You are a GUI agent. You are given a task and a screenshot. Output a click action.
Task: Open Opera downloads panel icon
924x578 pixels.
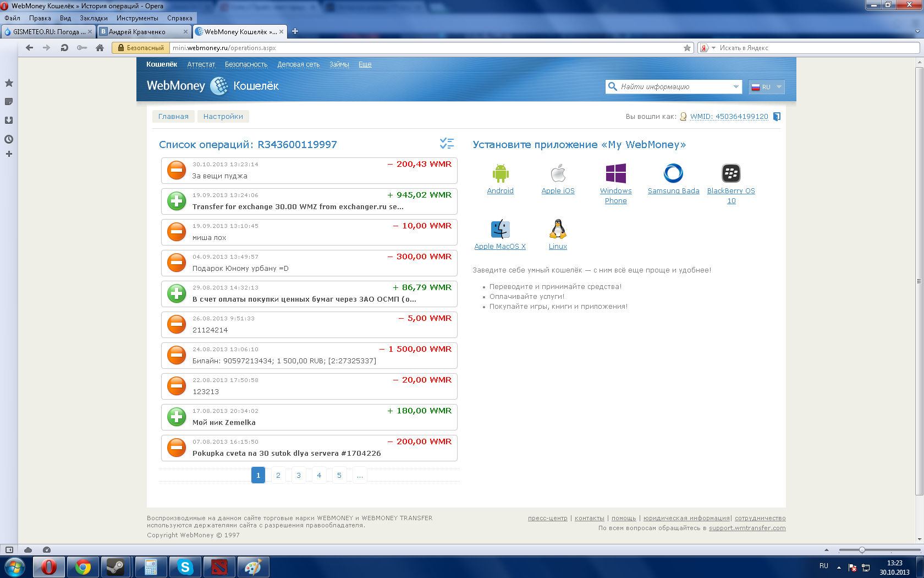9,121
